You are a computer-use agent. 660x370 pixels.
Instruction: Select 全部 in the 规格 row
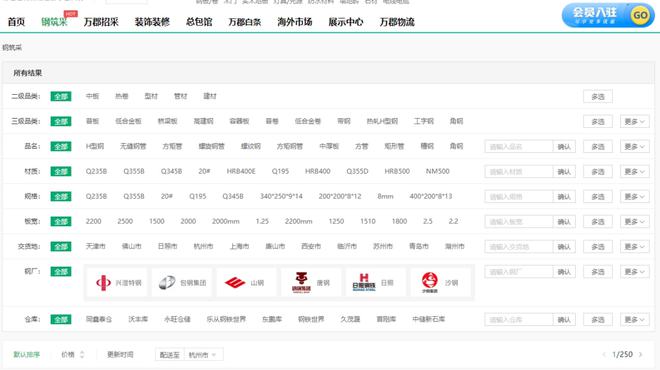point(61,197)
